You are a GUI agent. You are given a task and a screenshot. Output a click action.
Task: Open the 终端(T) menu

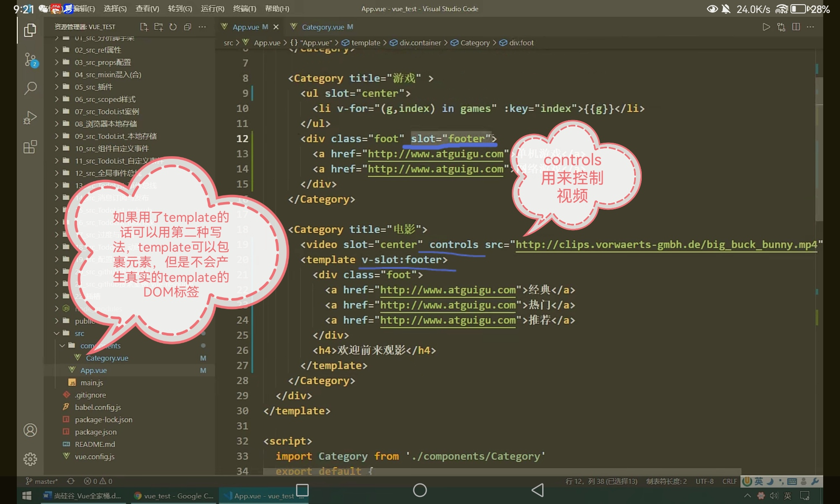pos(244,8)
